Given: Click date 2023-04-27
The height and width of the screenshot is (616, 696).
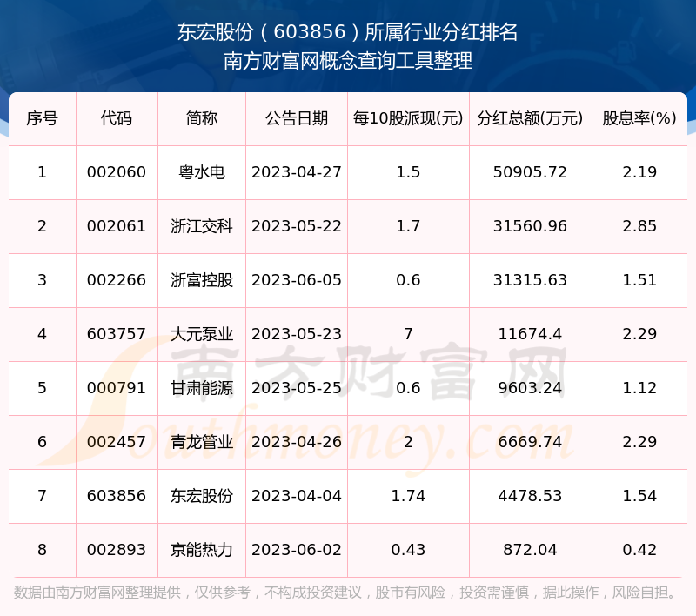Looking at the screenshot, I should [x=297, y=172].
